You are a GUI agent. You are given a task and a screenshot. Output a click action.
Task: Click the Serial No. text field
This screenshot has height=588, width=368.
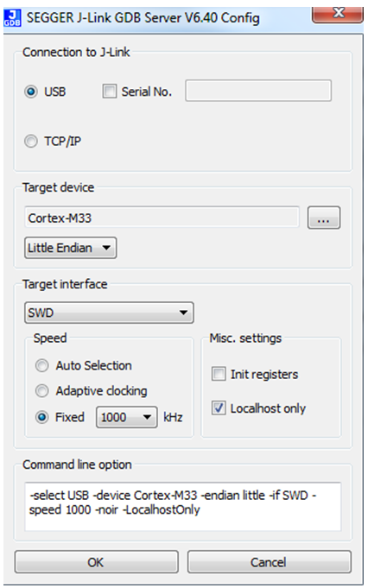(258, 91)
